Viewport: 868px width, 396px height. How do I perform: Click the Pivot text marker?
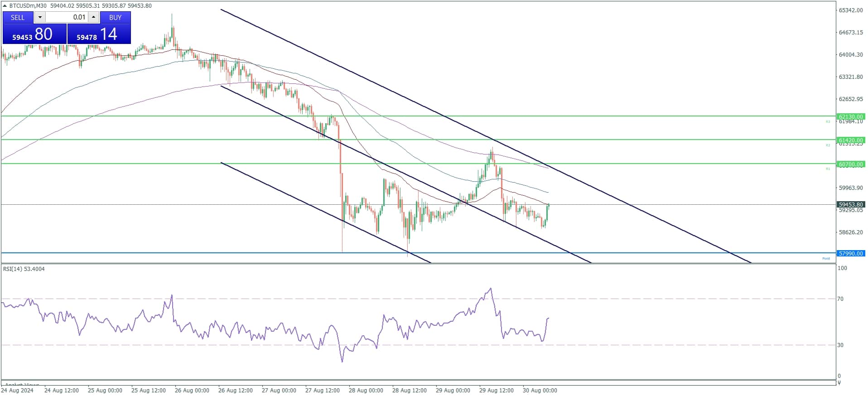point(826,258)
